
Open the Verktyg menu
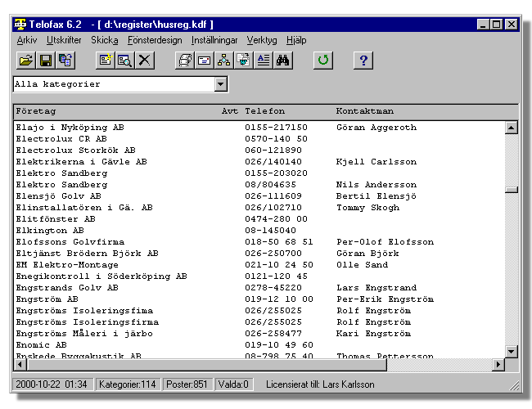[x=262, y=39]
